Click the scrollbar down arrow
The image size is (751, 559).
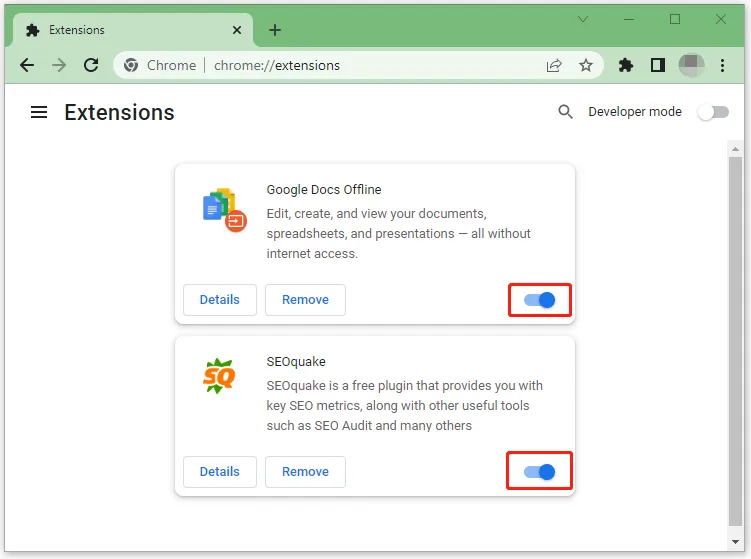(x=735, y=542)
